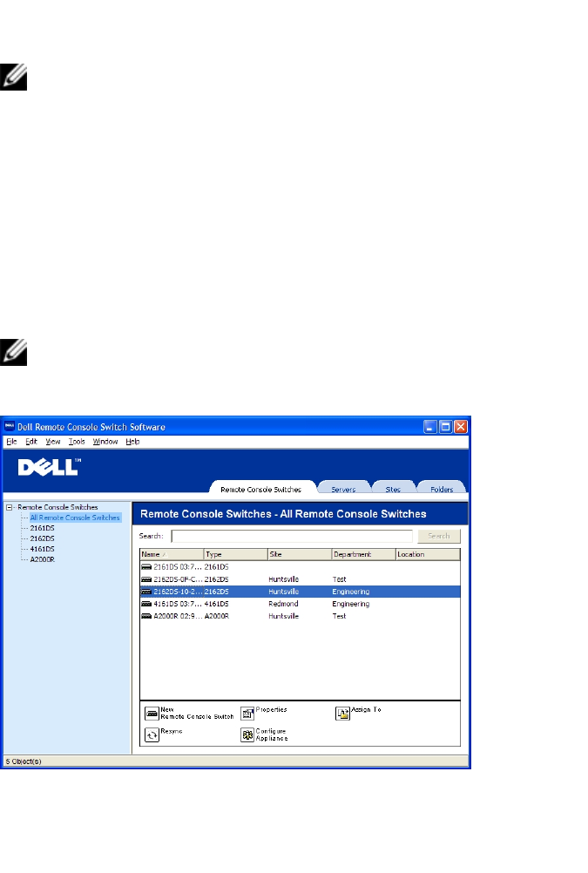Select the A2000R 02:9 row name
Screen dimensions: 588x873
tap(178, 616)
